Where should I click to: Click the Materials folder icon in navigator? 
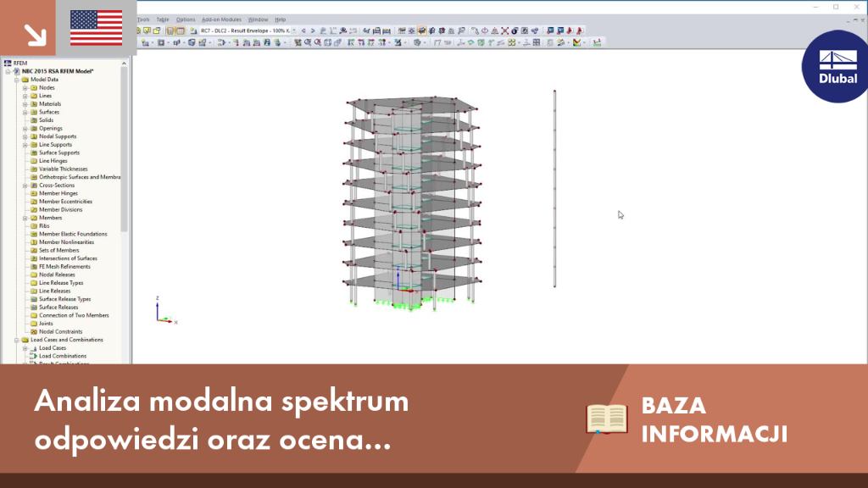34,104
